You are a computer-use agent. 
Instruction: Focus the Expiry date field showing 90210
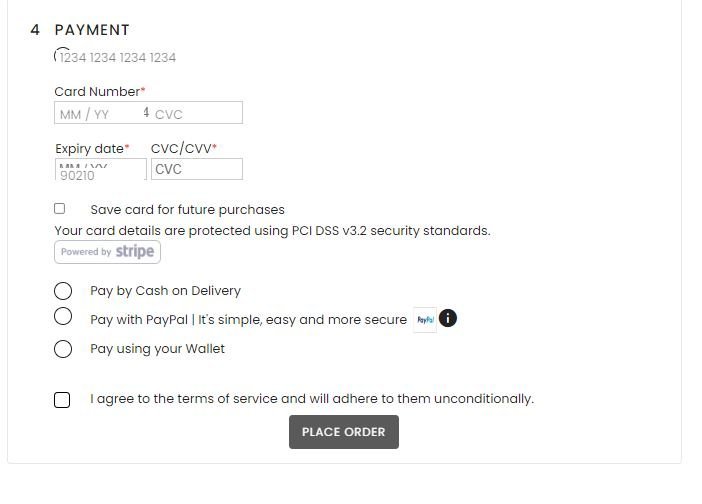click(x=101, y=169)
